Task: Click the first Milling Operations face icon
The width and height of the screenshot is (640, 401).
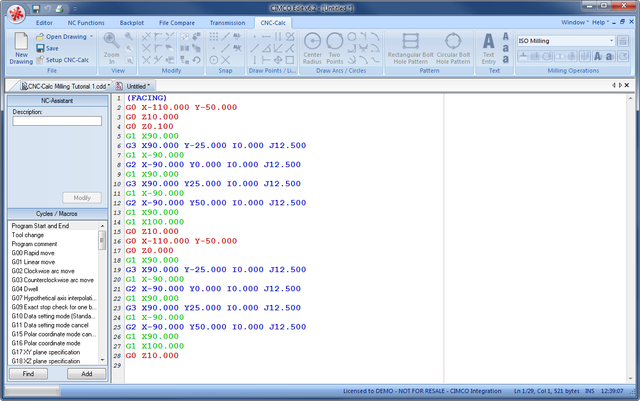Action: 523,56
